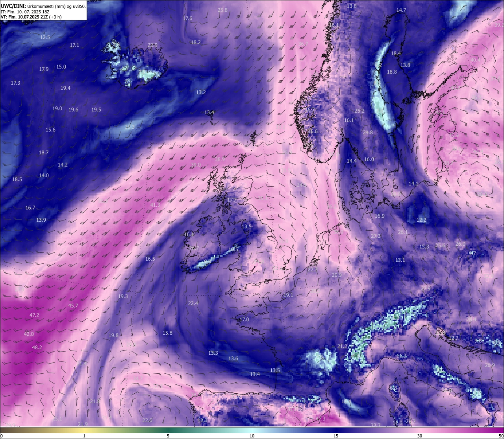The height and width of the screenshot is (439, 504).
Task: Click the 13.2 value label
Action: click(x=201, y=92)
